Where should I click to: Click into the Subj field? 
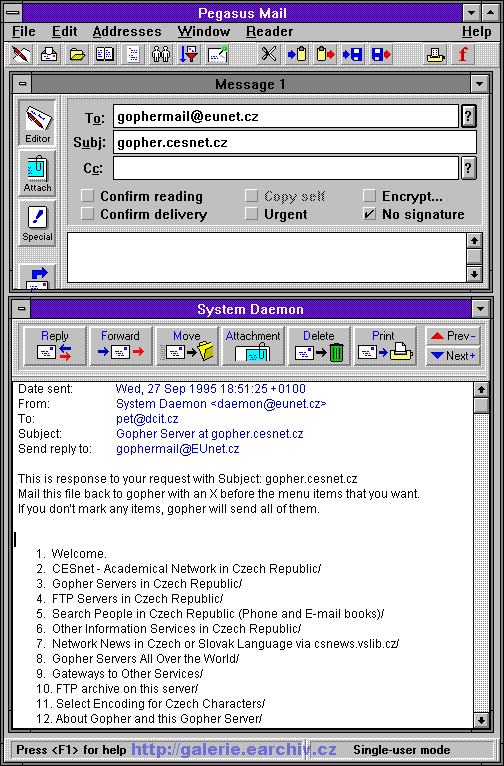[294, 142]
